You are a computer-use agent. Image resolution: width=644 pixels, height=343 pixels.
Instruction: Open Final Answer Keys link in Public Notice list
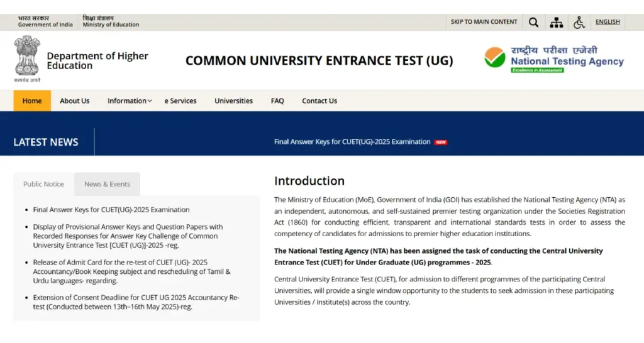[x=111, y=210]
